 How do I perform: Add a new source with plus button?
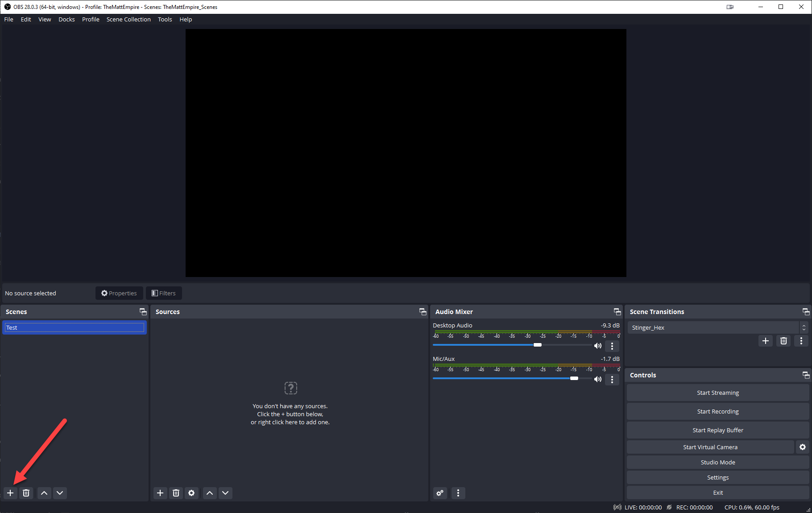pyautogui.click(x=160, y=493)
